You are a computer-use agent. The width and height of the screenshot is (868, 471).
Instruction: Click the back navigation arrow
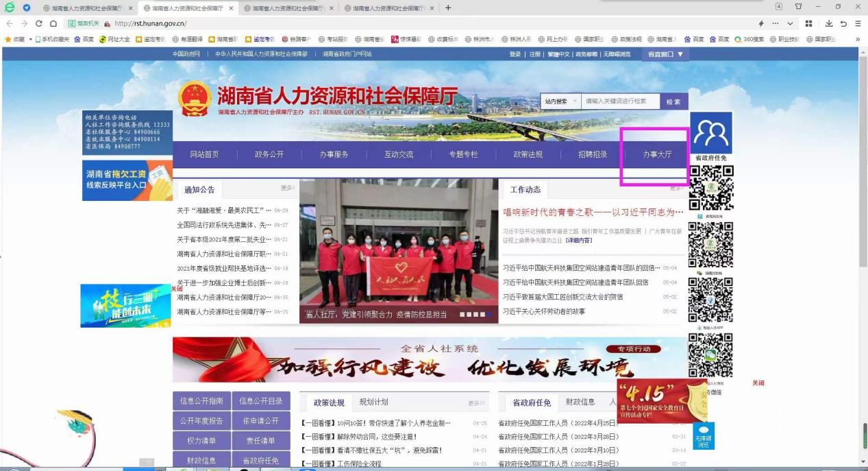[10, 23]
